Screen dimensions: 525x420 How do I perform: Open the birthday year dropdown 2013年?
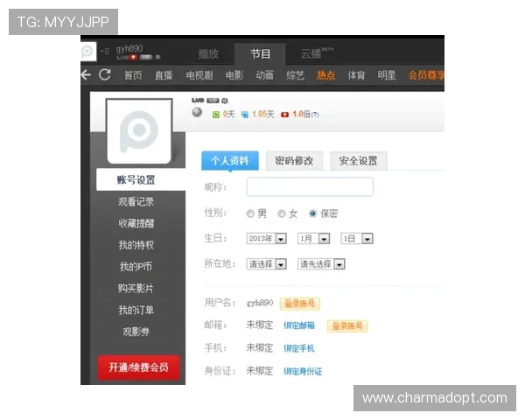(x=267, y=239)
